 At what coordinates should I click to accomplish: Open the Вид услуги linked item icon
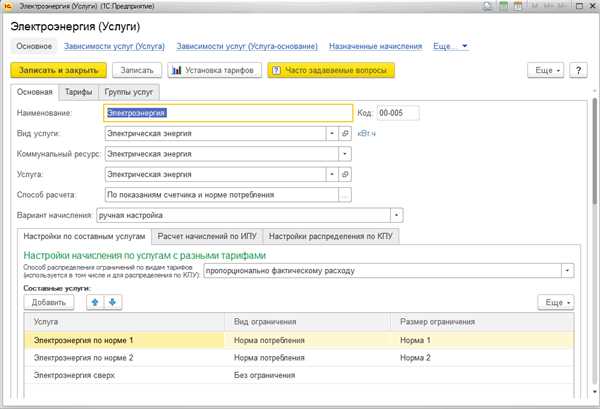[x=345, y=134]
